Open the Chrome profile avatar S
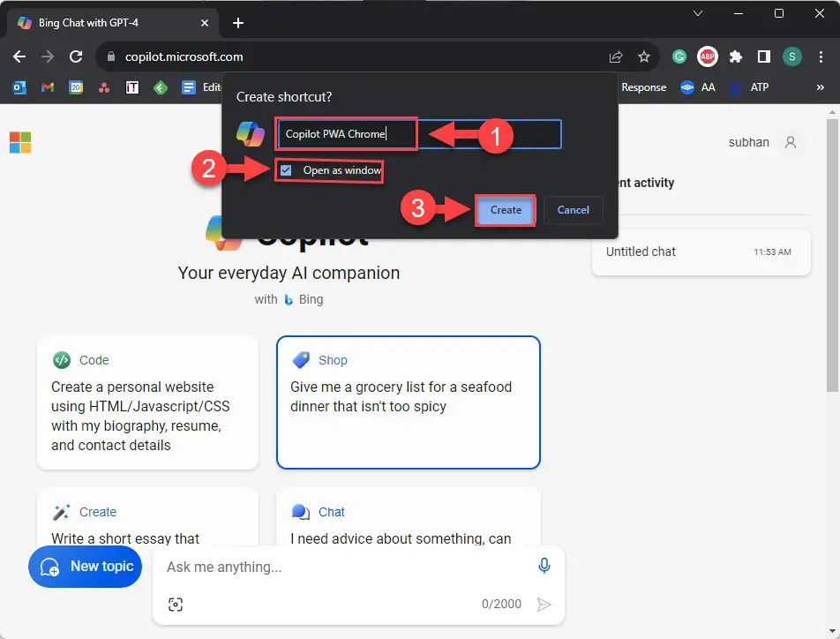 tap(791, 56)
